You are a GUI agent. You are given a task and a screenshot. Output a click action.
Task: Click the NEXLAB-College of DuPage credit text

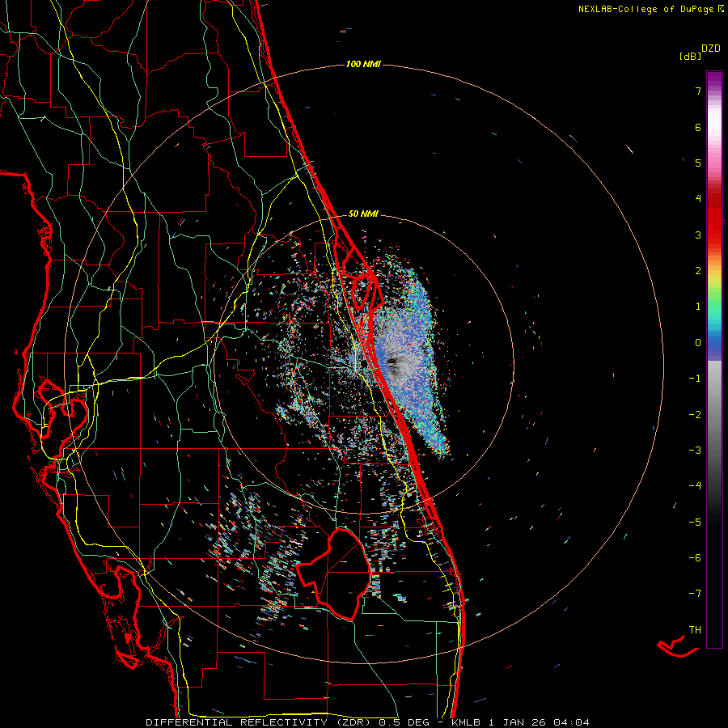coord(650,9)
